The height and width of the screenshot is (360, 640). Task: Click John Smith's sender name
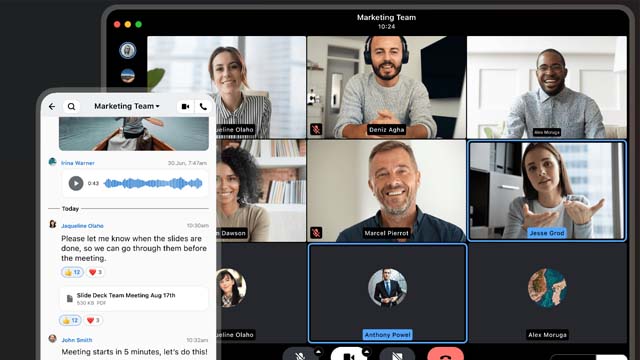pos(77,340)
